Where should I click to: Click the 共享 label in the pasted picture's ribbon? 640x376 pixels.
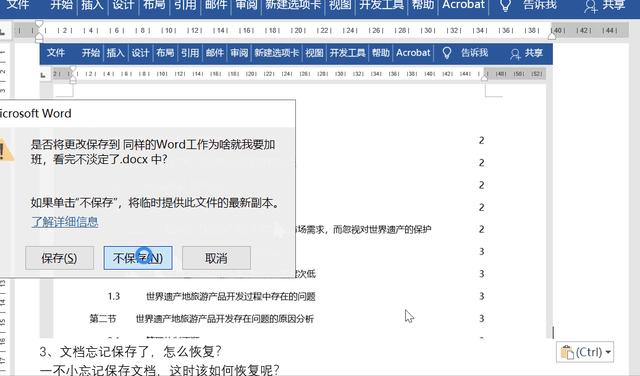534,53
